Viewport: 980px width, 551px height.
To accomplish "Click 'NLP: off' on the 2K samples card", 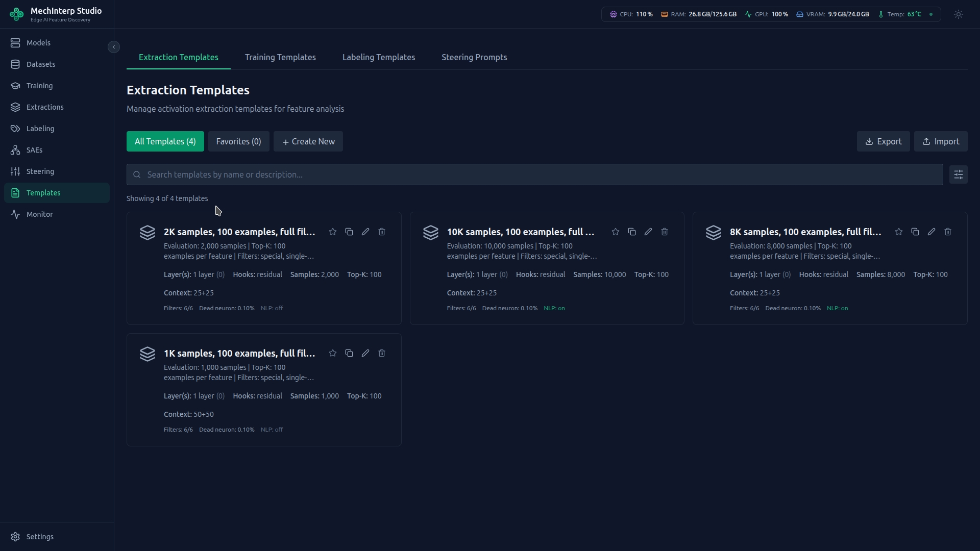I will pos(272,308).
